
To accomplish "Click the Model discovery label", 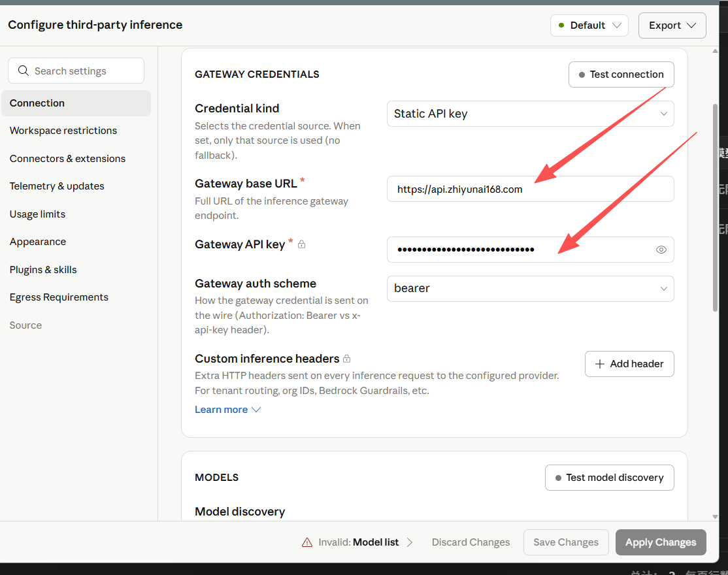I will pos(240,512).
